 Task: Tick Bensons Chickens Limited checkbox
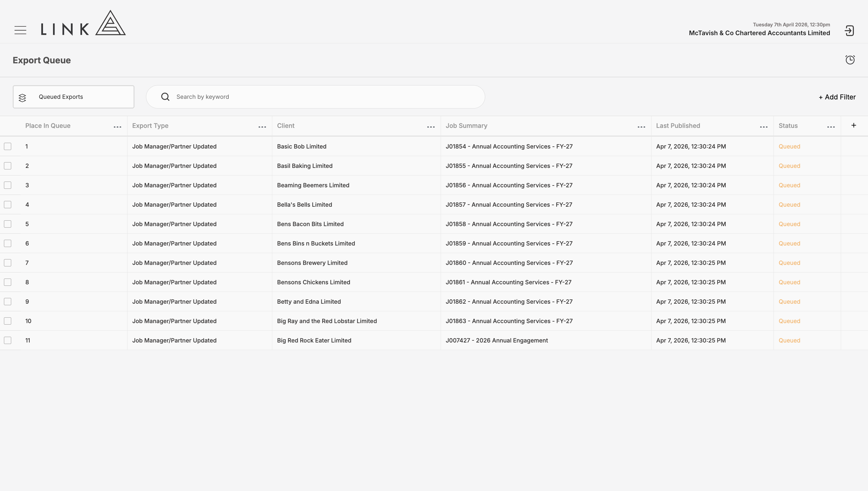7,282
